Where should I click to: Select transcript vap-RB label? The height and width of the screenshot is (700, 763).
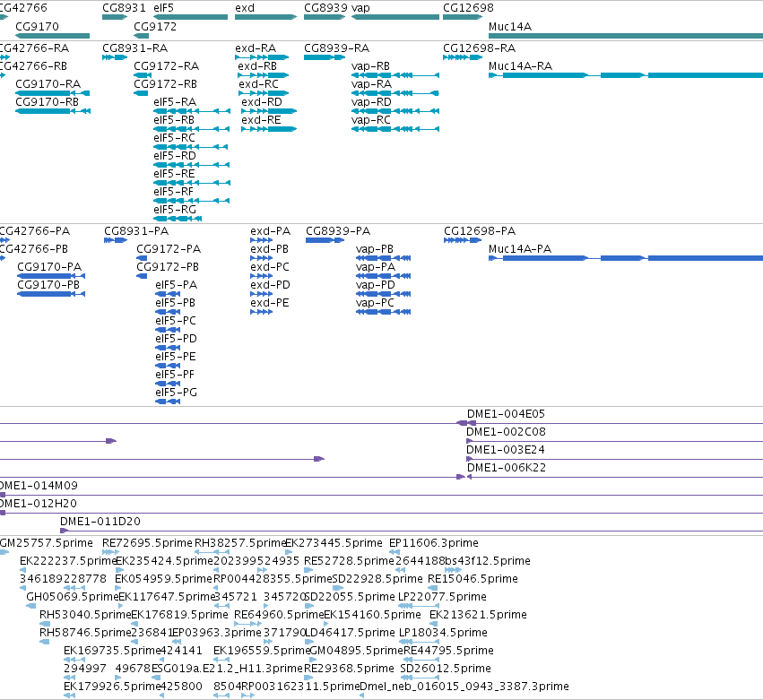tap(371, 66)
